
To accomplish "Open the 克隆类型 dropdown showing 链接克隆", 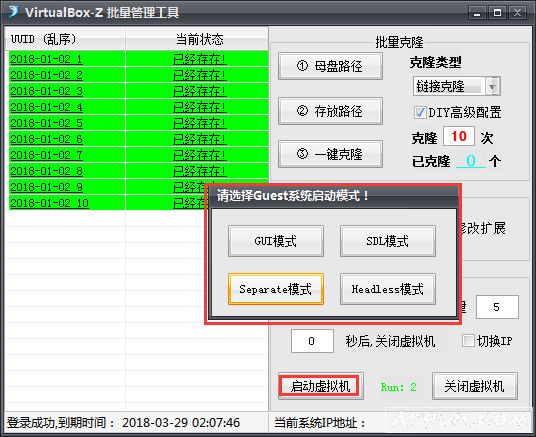I will 457,86.
